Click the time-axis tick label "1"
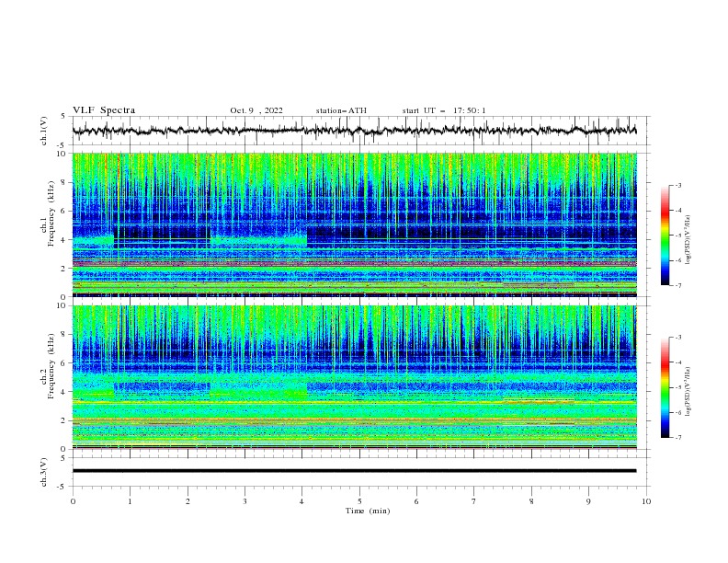728x563 pixels. pos(131,501)
